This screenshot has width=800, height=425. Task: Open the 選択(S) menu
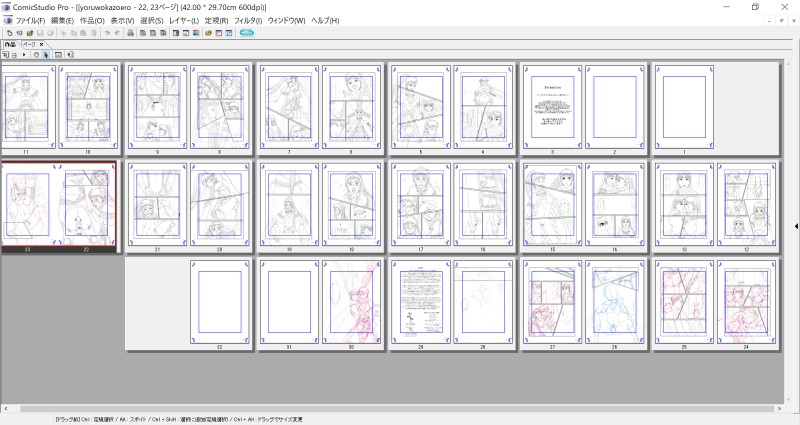tap(152, 20)
